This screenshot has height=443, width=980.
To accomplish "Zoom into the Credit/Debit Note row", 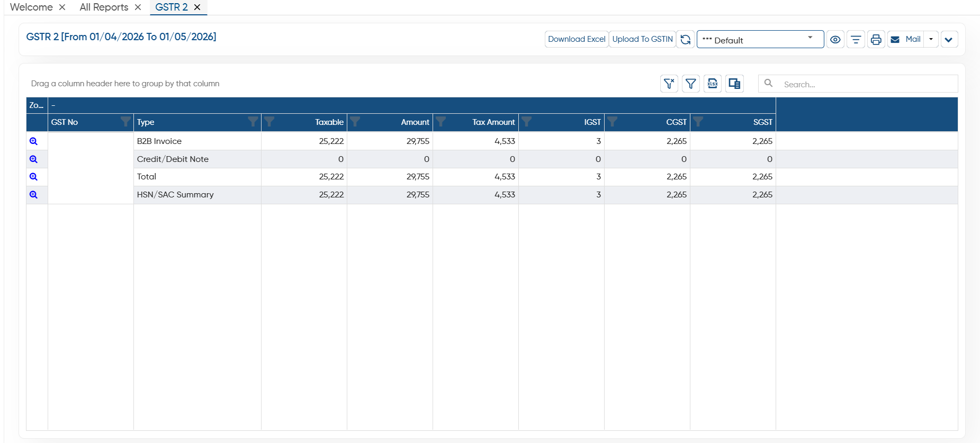I will (x=33, y=159).
